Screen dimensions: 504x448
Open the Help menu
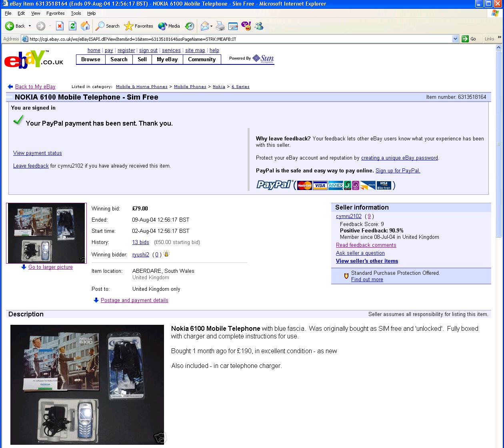coord(92,13)
